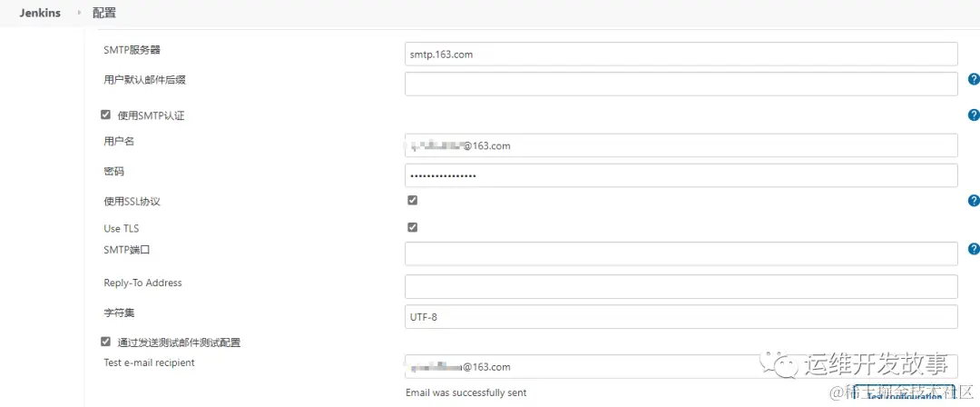Click the Test configuration button
980x407 pixels.
click(905, 396)
